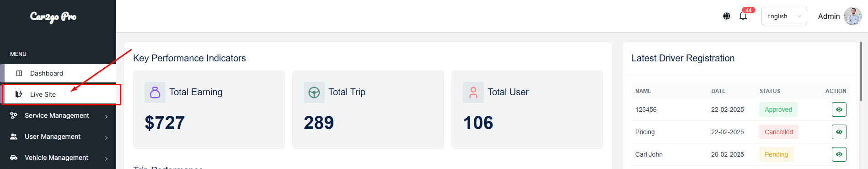Open the notifications bell with 44 badge

(743, 16)
